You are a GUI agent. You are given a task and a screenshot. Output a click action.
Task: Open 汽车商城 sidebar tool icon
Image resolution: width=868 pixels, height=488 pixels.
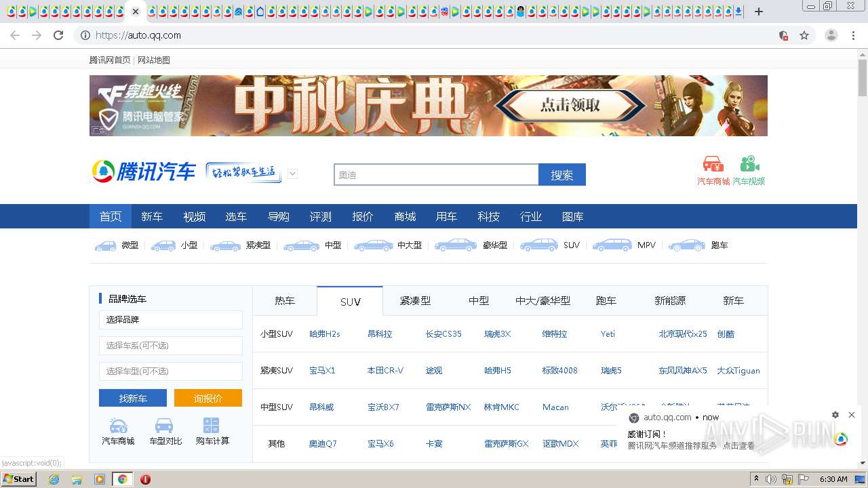[x=119, y=426]
